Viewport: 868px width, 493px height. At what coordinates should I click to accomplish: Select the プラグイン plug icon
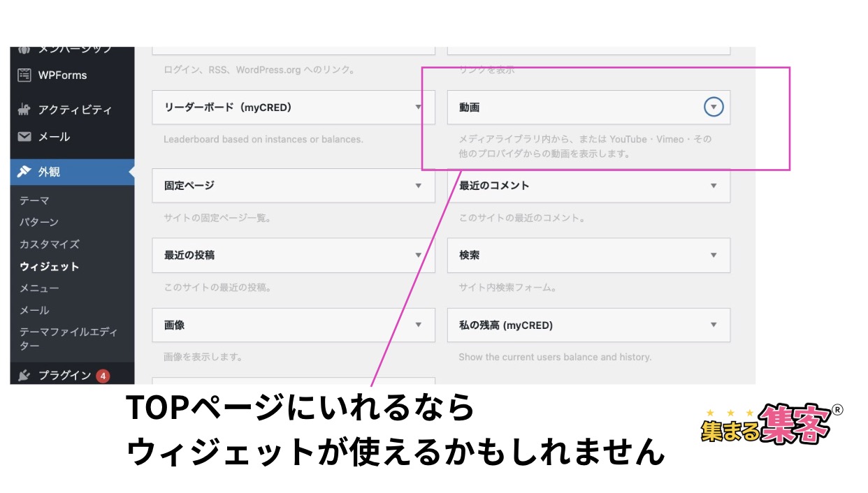click(x=23, y=375)
